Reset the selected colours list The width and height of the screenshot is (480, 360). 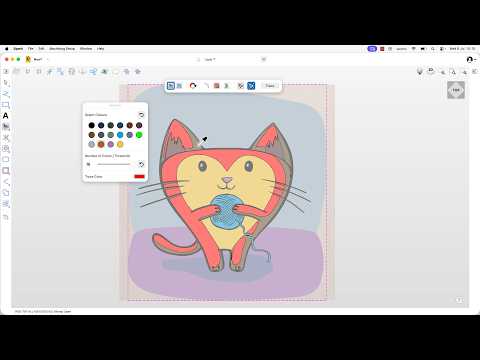coord(141,115)
